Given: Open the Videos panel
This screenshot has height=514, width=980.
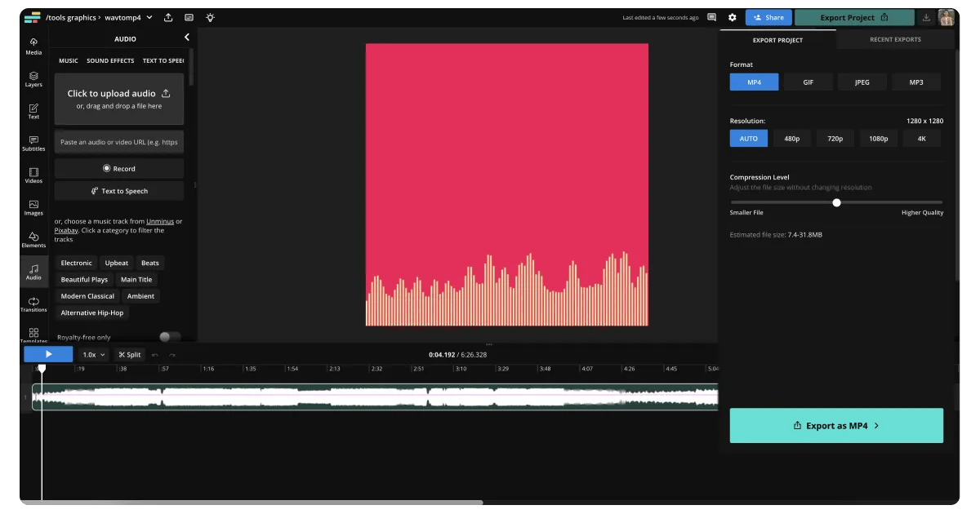Looking at the screenshot, I should pos(33,176).
